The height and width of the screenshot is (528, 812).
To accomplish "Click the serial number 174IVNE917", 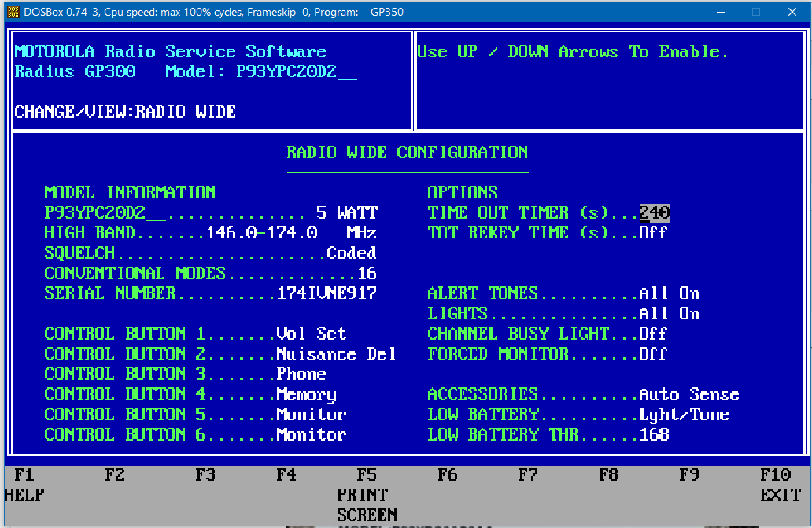I will click(327, 294).
